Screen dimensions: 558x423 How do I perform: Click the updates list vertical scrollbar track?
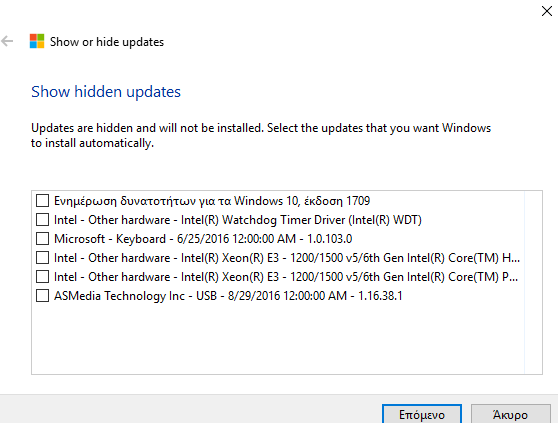click(533, 282)
